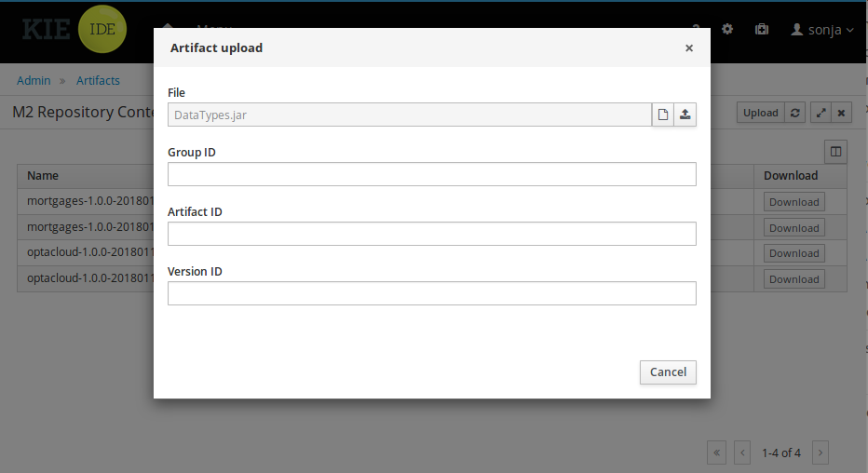Go to first page double-chevron
The image size is (868, 473).
pos(717,453)
